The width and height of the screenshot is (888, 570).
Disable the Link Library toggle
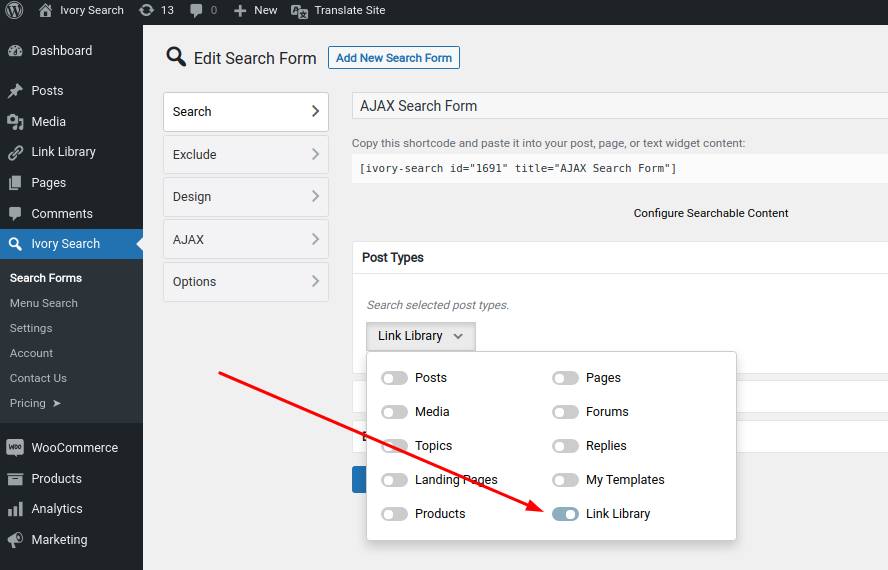coord(565,514)
